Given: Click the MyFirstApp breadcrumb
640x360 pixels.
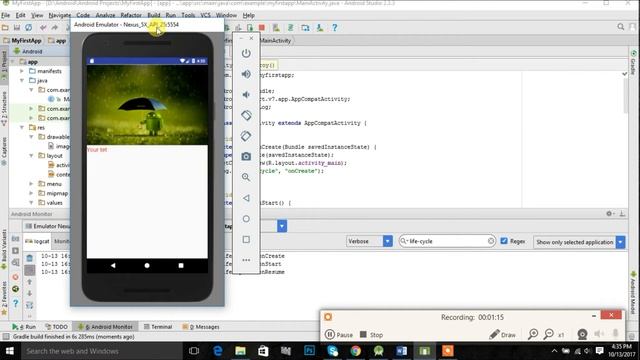Looking at the screenshot, I should [22, 40].
